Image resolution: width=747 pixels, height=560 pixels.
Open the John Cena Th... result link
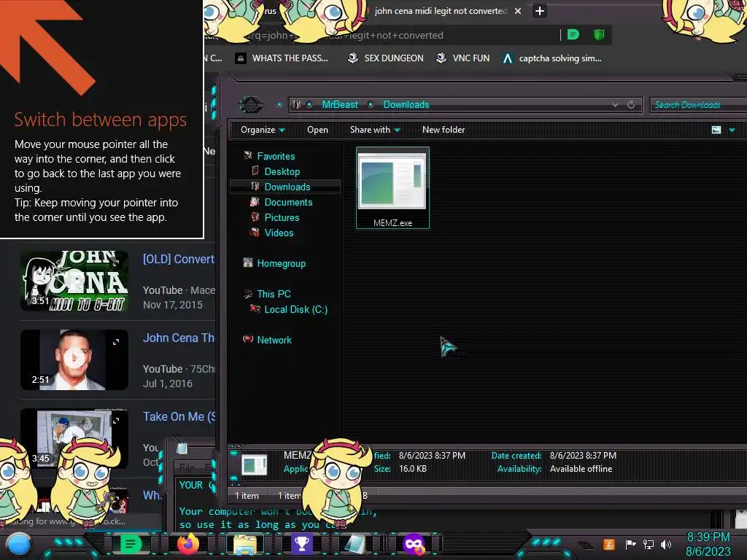pyautogui.click(x=179, y=338)
